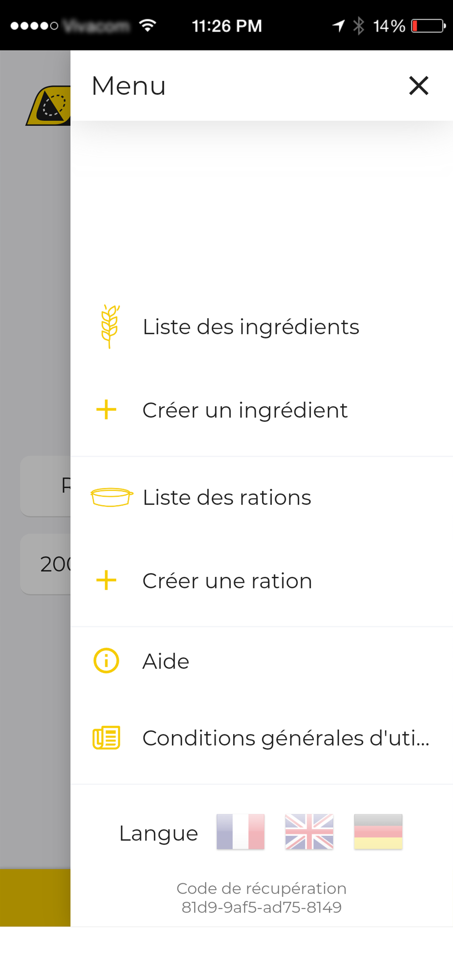The height and width of the screenshot is (980, 453).
Task: Tap the yellow bar at bottom left
Action: click(x=35, y=897)
